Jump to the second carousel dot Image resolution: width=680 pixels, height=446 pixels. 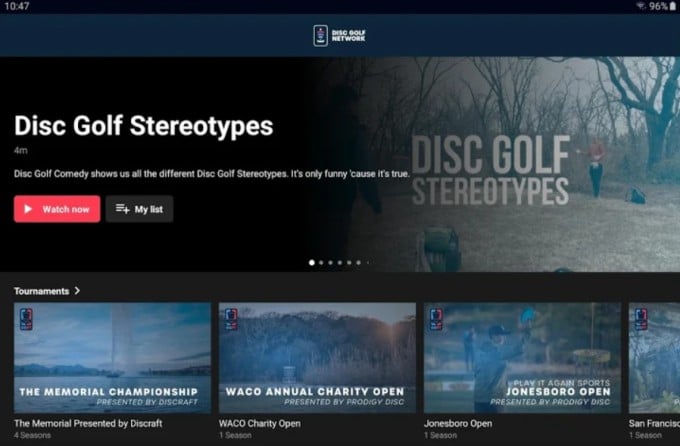pyautogui.click(x=321, y=262)
